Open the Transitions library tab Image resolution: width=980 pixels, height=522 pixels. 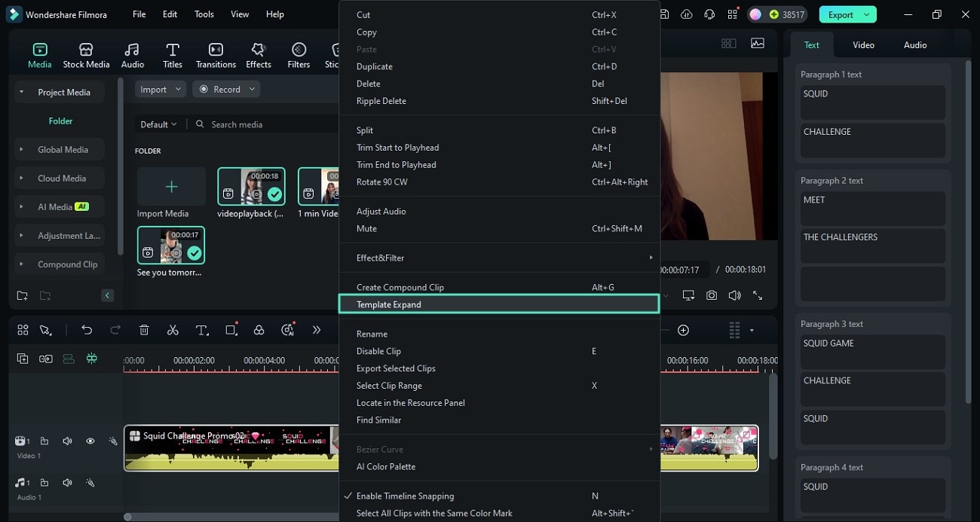pos(216,56)
